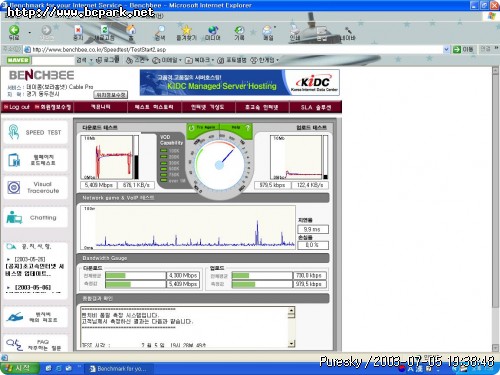500x375 pixels.
Task: Stop page loading with the red X icon
Action: (78, 30)
